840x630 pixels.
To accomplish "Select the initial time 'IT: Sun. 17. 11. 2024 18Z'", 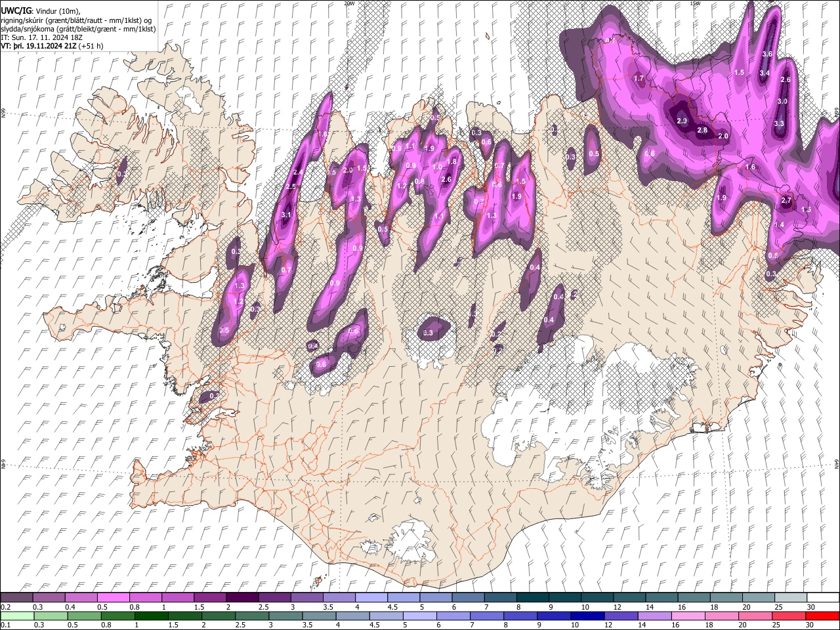I will click(41, 37).
